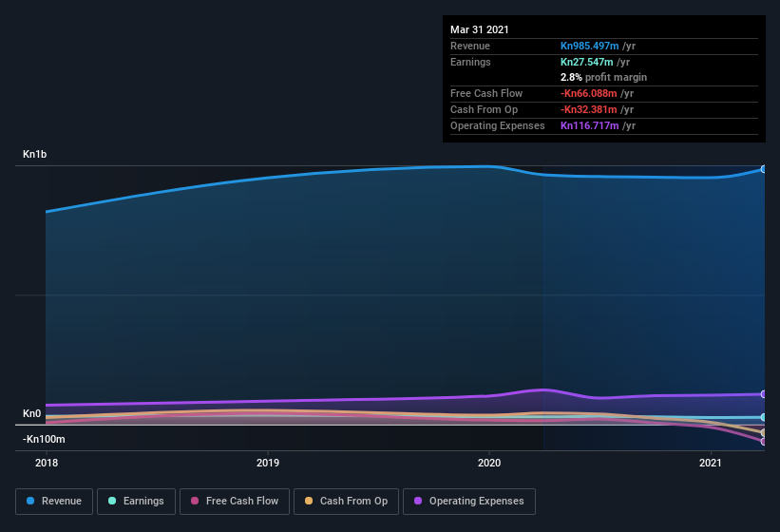Click the Kn1b y-axis label
This screenshot has width=780, height=532.
tap(34, 154)
